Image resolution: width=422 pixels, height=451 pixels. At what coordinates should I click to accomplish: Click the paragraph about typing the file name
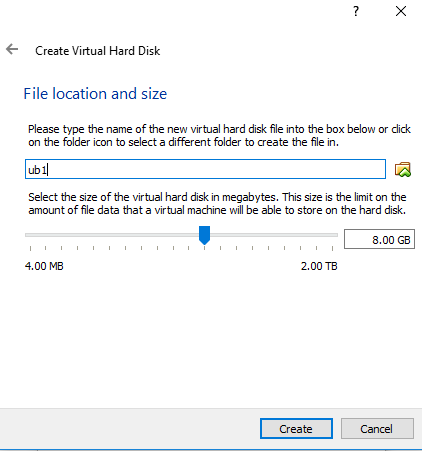click(x=219, y=135)
